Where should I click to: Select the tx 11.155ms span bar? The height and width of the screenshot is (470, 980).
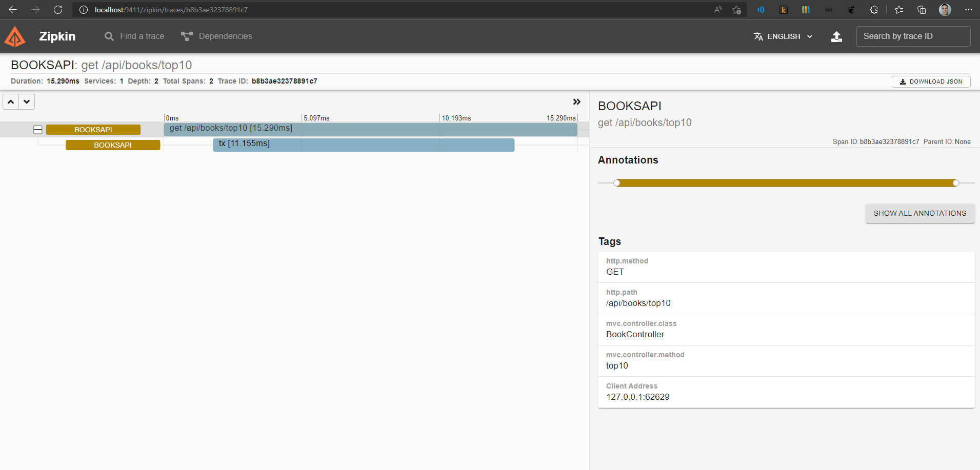(364, 145)
